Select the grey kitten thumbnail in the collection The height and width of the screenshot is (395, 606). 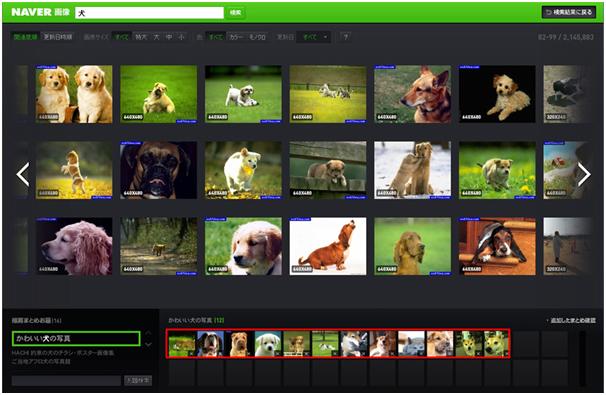pyautogui.click(x=411, y=344)
